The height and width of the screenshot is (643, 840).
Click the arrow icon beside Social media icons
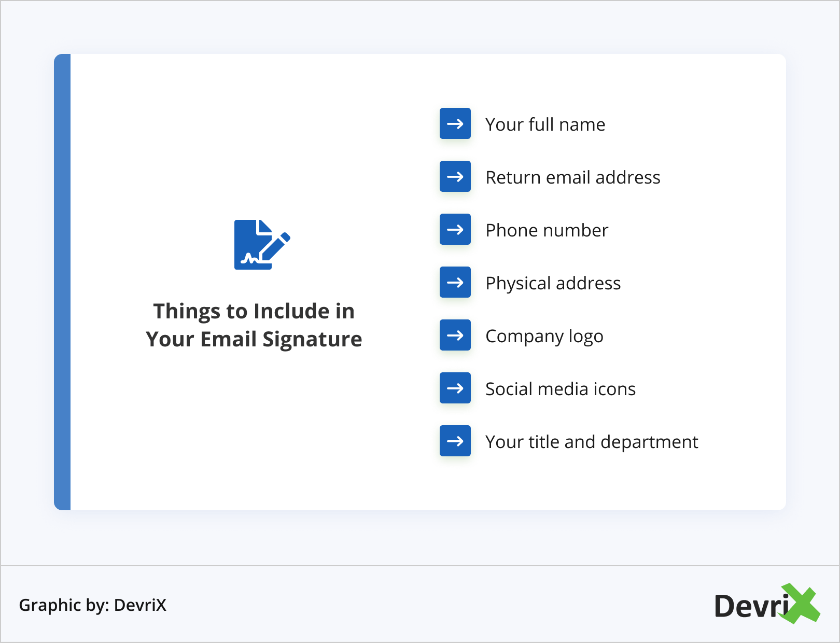coord(455,388)
